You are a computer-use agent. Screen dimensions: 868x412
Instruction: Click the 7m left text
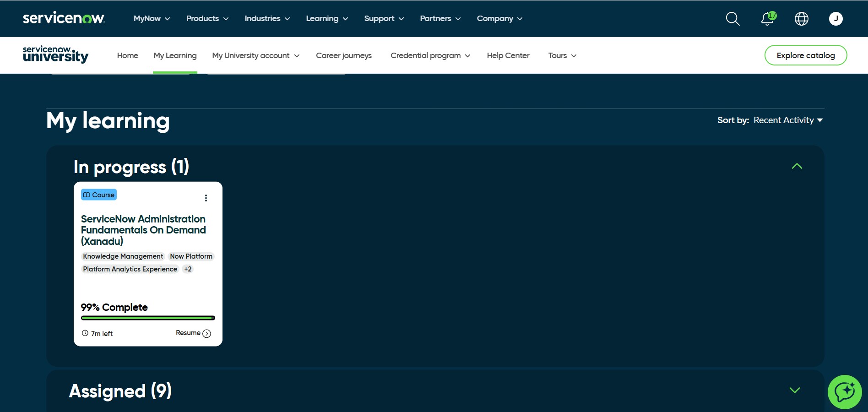point(102,334)
